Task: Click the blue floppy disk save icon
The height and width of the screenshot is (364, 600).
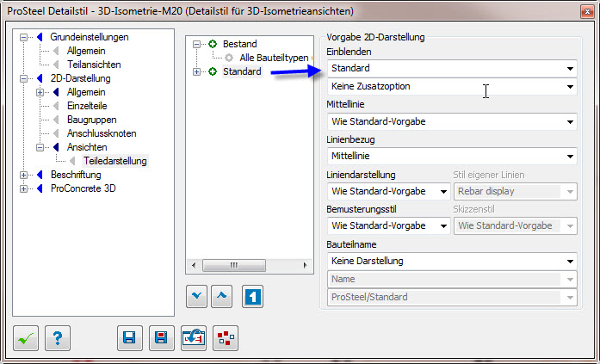Action: 130,338
